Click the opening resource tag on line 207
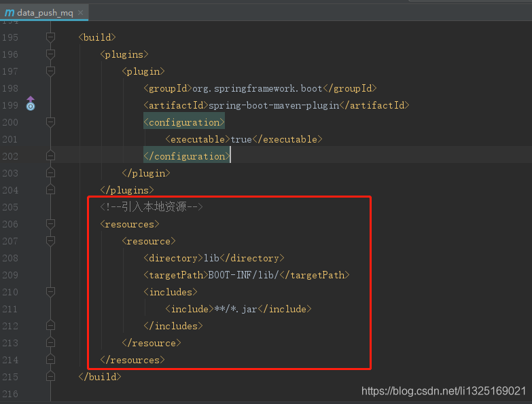Image resolution: width=532 pixels, height=404 pixels. coord(149,241)
